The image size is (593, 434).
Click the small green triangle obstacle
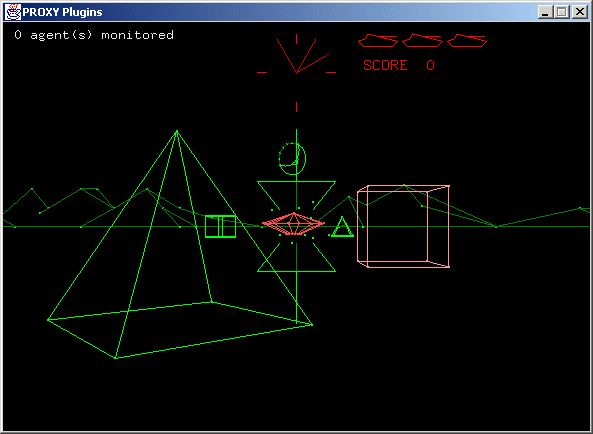342,227
